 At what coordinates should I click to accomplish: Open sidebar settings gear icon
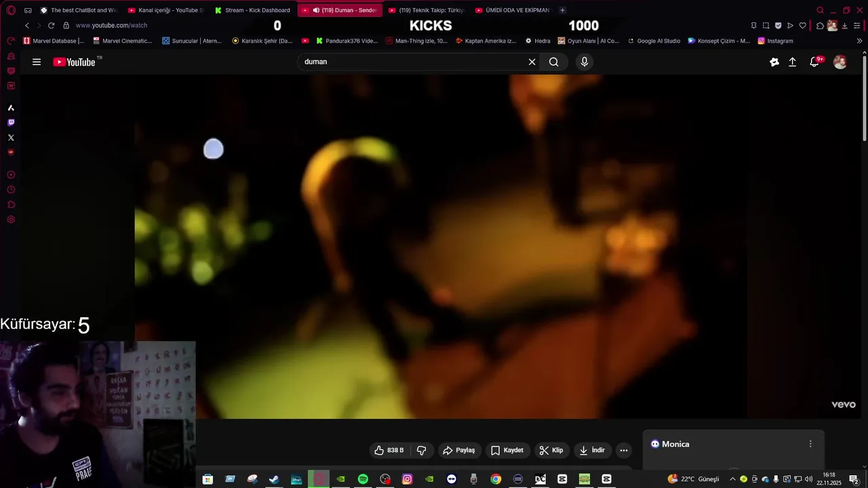[11, 220]
